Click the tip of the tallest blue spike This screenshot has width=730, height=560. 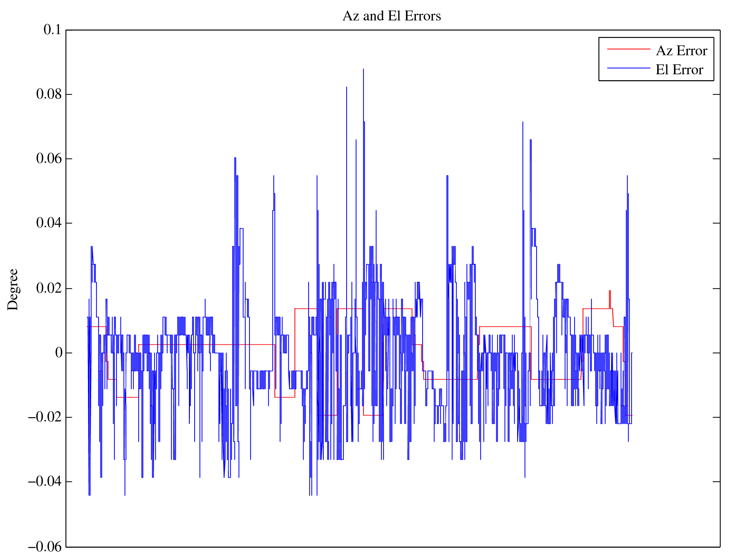coord(363,69)
